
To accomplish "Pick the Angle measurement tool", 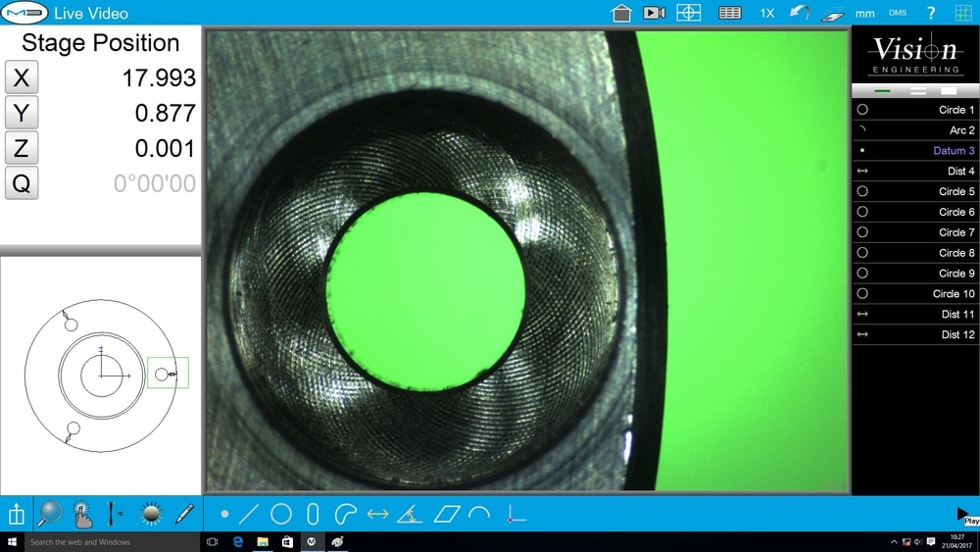I will (x=410, y=514).
